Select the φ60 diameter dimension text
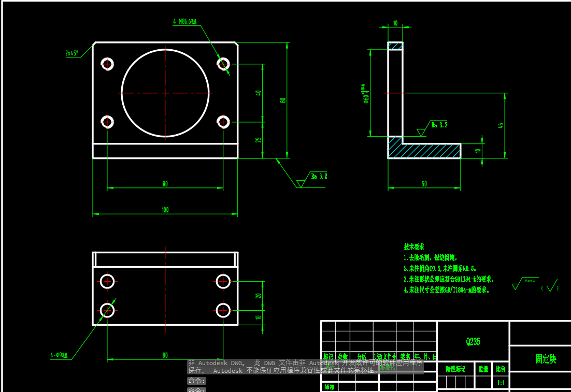This screenshot has height=392, width=571. point(365,94)
